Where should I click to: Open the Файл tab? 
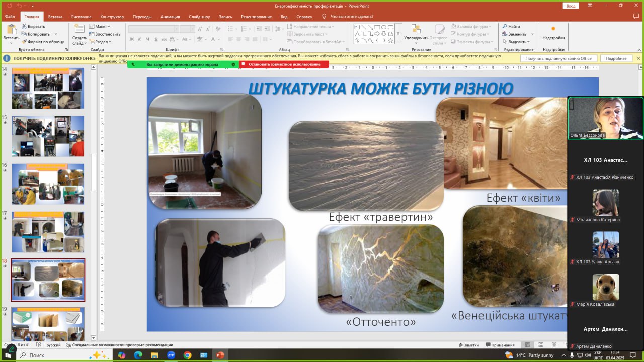coord(10,17)
